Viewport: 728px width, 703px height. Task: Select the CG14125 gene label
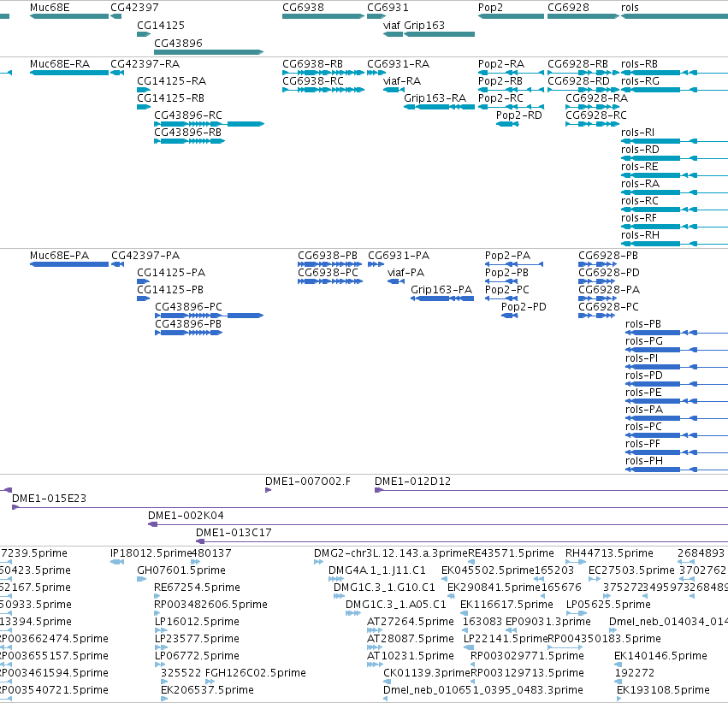[161, 25]
